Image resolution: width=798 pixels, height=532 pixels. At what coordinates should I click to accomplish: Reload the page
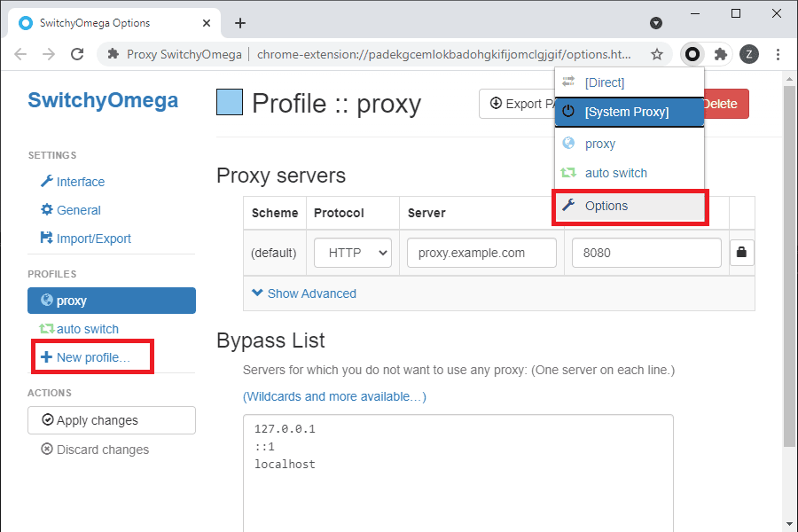click(77, 54)
